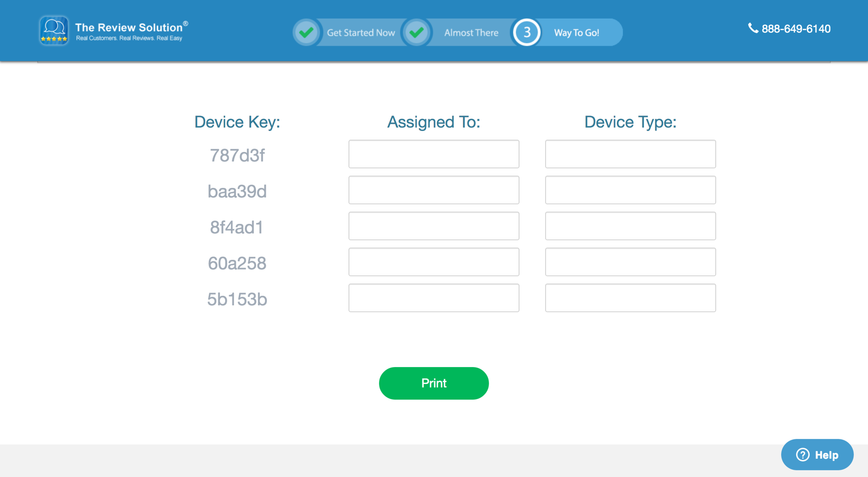Click The Review Solution logo icon
The width and height of the screenshot is (868, 477).
point(54,30)
